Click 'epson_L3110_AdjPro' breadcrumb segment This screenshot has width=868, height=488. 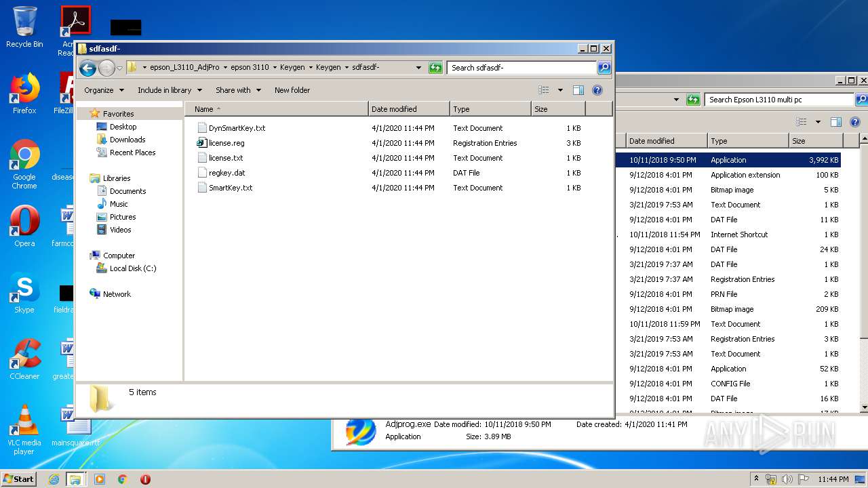coord(184,68)
